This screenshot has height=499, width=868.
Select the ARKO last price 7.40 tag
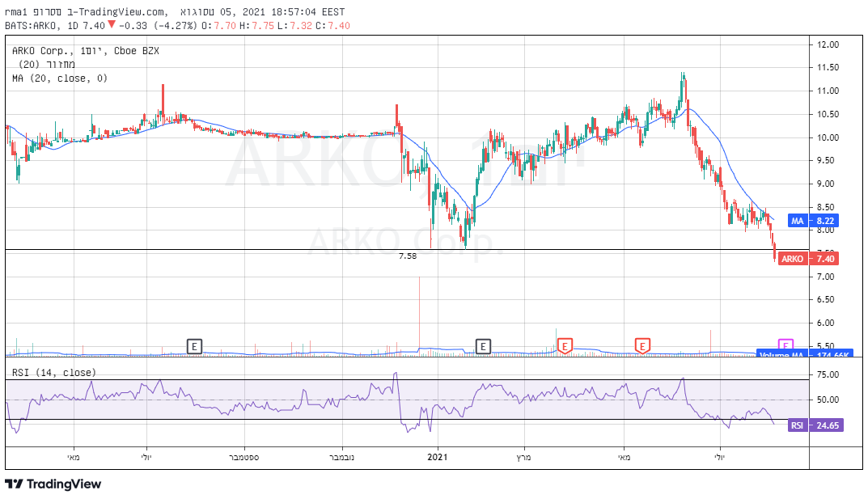825,258
